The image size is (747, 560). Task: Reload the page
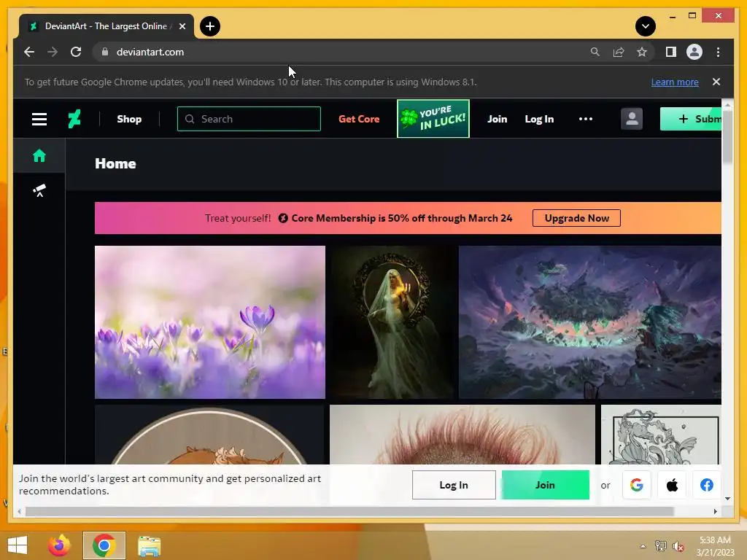(x=76, y=52)
